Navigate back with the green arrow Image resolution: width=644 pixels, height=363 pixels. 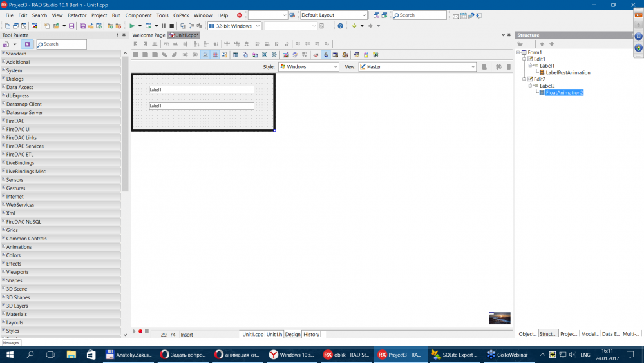pyautogui.click(x=354, y=26)
